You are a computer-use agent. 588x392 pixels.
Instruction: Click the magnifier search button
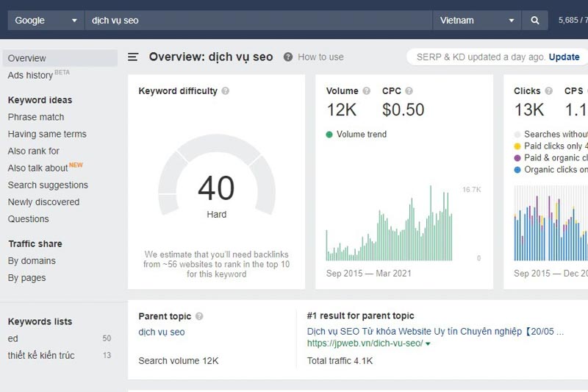534,21
